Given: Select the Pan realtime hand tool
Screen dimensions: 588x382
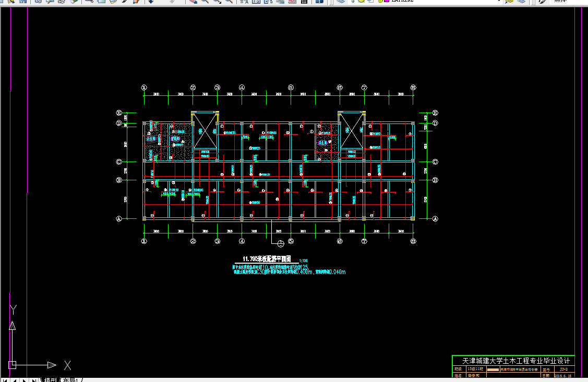Looking at the screenshot, I should click(x=193, y=2).
